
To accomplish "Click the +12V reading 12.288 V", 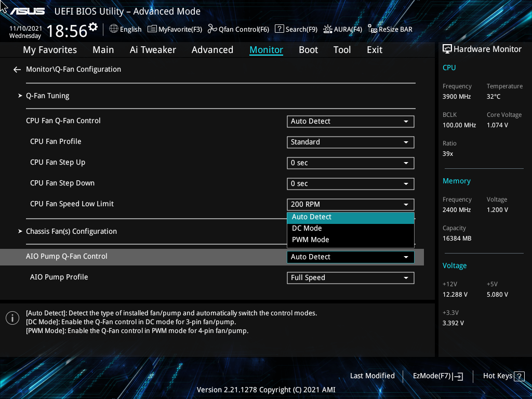I will (x=455, y=295).
